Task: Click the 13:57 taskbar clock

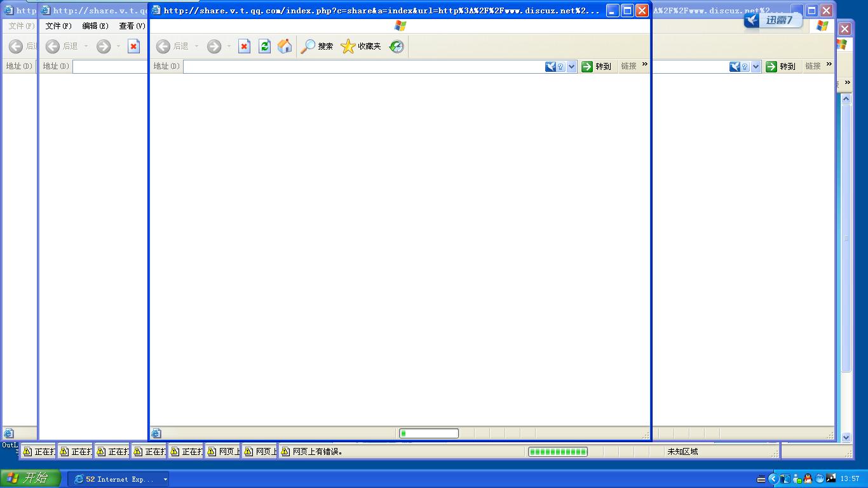Action: coord(850,479)
